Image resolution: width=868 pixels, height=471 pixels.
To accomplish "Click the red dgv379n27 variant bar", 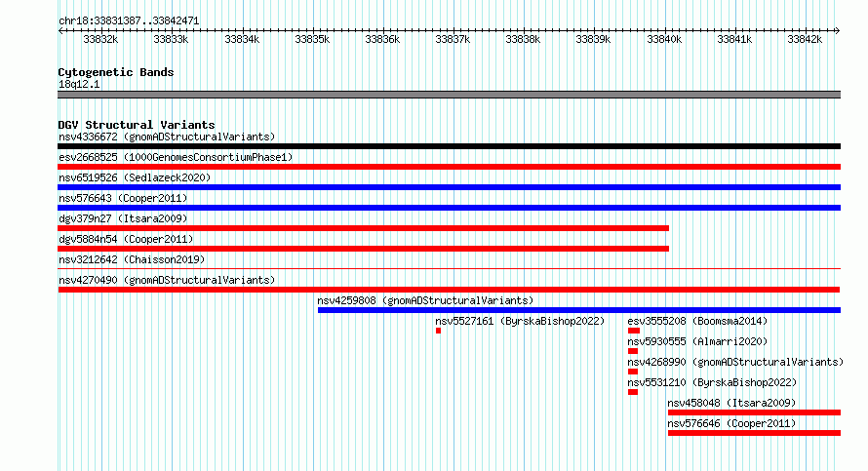I will [363, 228].
